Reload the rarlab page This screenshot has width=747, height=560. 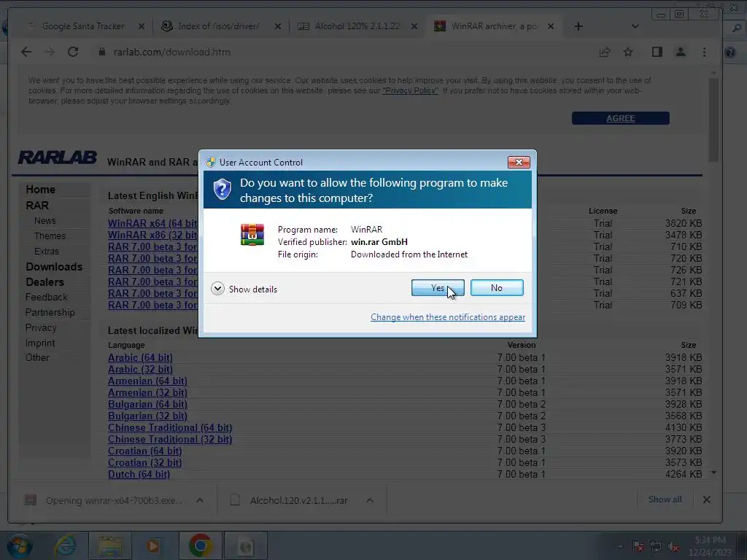pyautogui.click(x=73, y=52)
